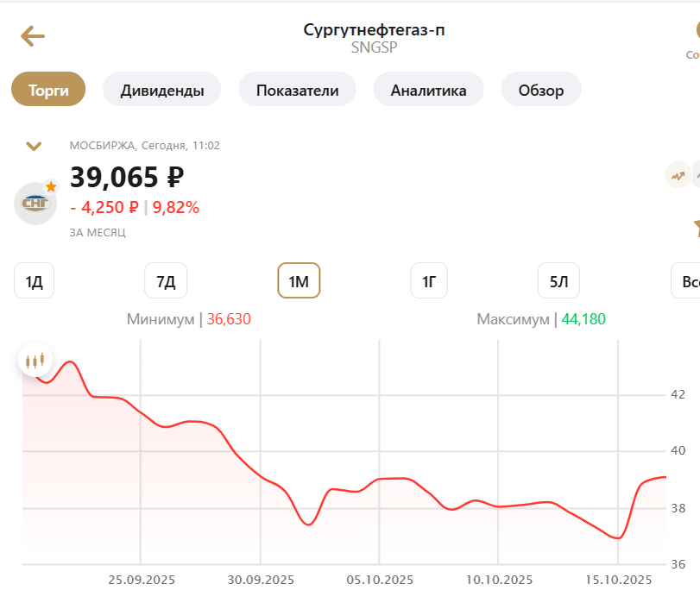Click the SNGSP ticker label
This screenshot has height=603, width=700.
tap(374, 47)
